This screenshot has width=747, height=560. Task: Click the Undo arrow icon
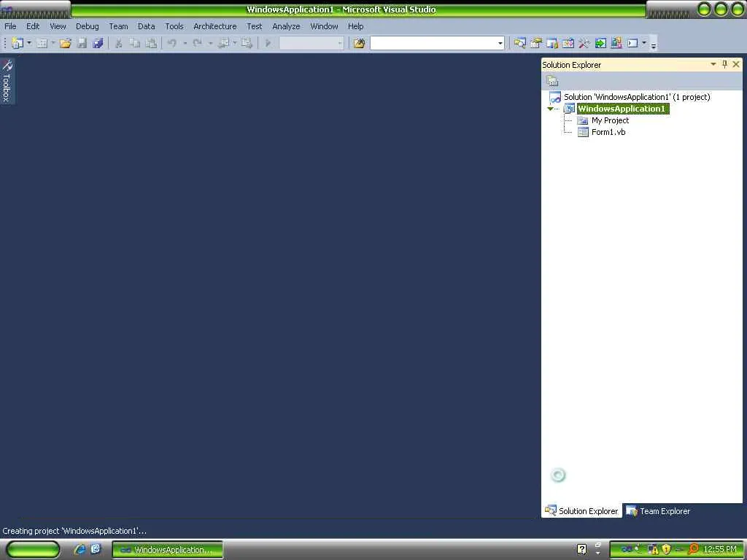172,43
